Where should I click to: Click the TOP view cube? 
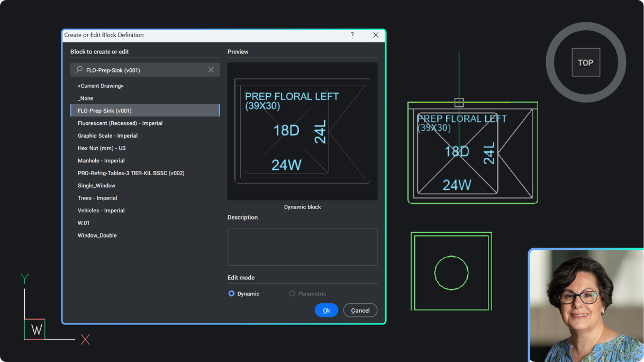(x=585, y=62)
